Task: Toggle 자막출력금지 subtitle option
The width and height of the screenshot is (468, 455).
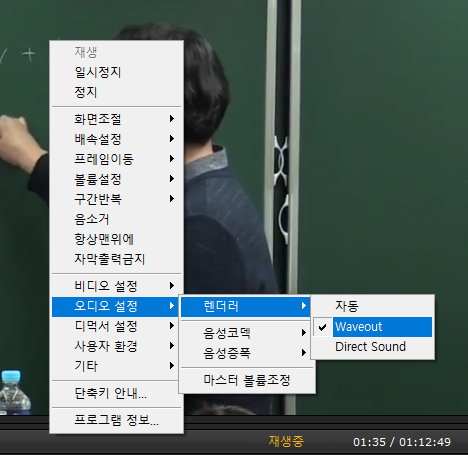Action: (x=116, y=259)
